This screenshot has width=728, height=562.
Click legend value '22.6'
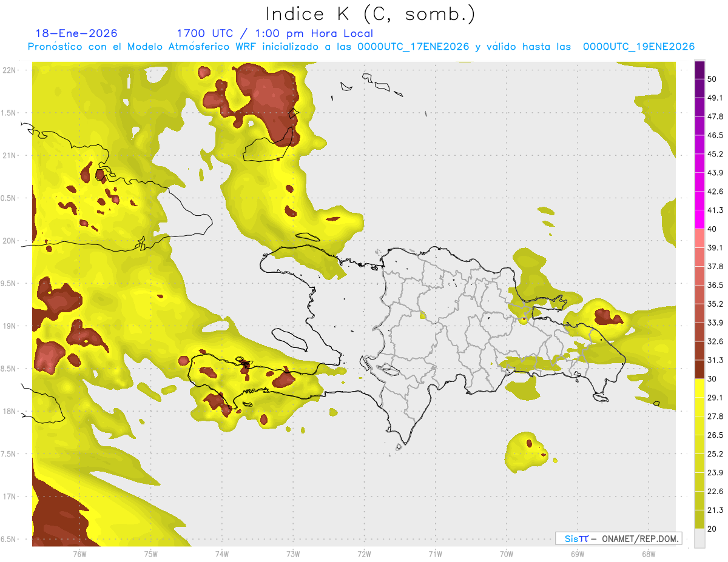715,491
